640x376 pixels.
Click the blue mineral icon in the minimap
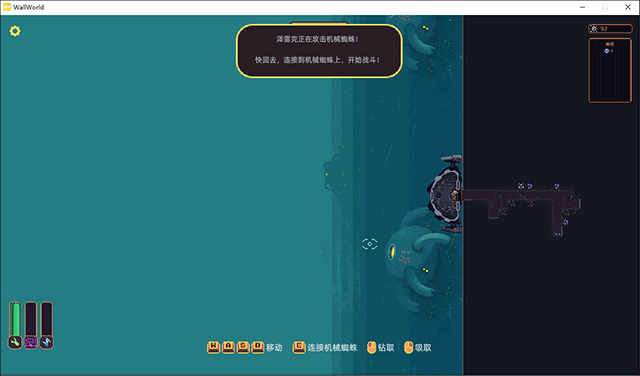click(607, 51)
